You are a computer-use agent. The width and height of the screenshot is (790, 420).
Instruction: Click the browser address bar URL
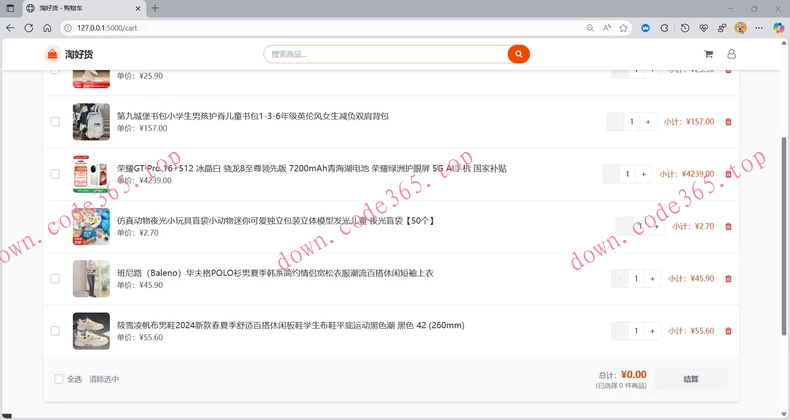(107, 28)
